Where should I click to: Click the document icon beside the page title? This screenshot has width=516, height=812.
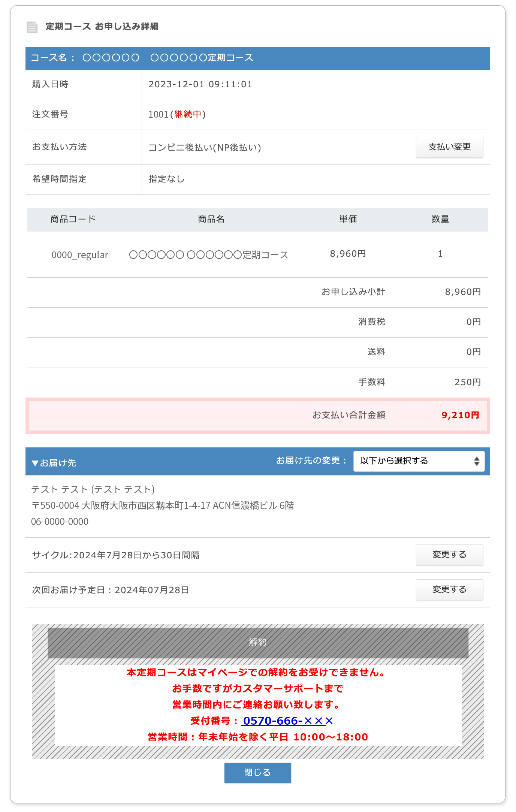click(x=32, y=27)
